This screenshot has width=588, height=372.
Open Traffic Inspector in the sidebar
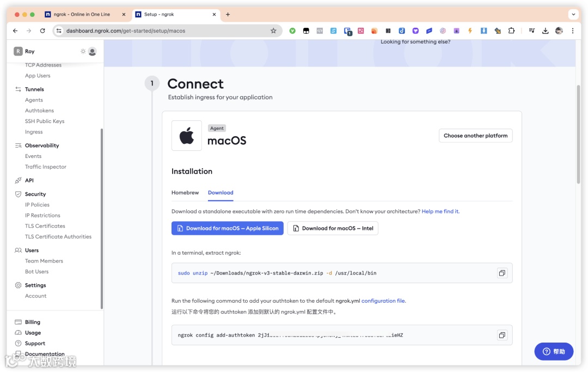46,167
